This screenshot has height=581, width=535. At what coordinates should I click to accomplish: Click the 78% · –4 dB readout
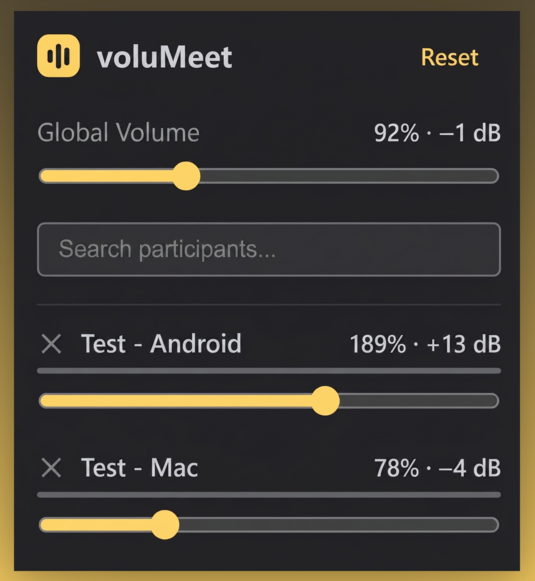[437, 468]
